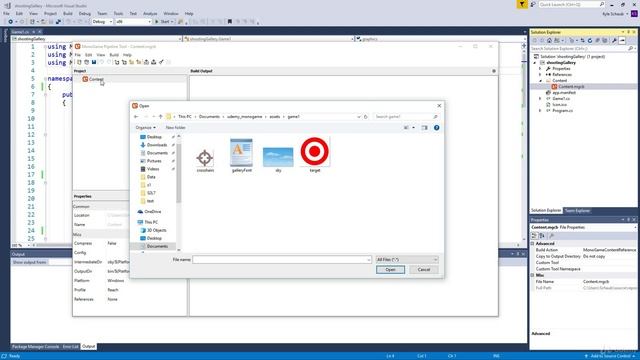Toggle the preview pane icon
The height and width of the screenshot is (360, 640).
424,128
